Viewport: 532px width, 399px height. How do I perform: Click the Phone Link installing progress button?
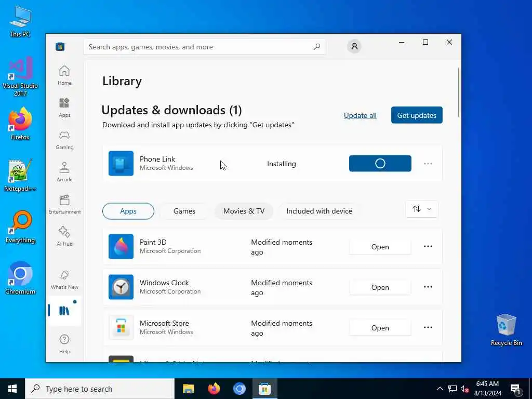pyautogui.click(x=380, y=164)
